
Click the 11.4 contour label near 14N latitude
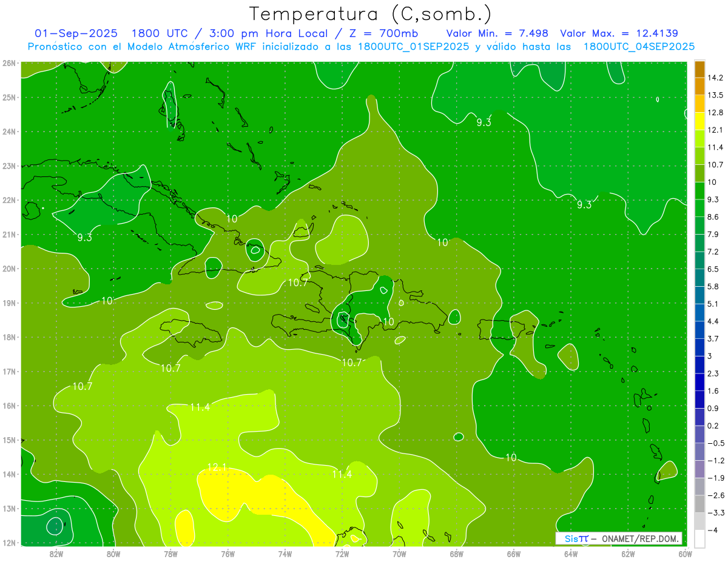[x=342, y=474]
